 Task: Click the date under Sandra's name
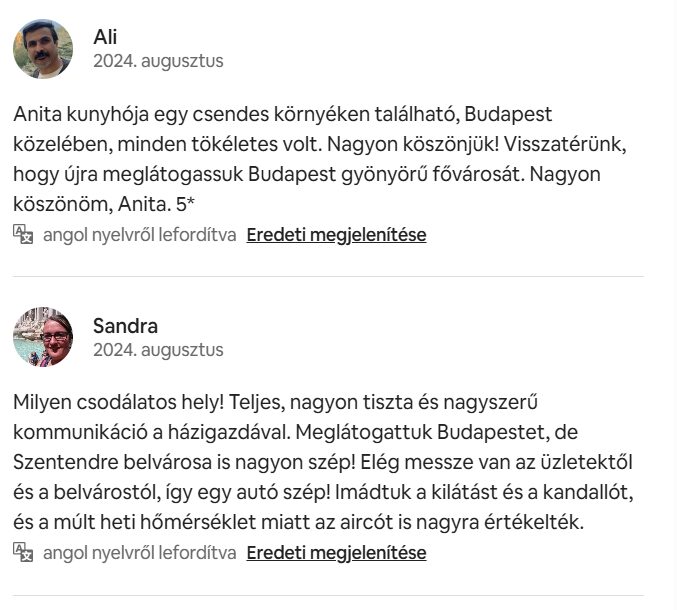point(158,350)
